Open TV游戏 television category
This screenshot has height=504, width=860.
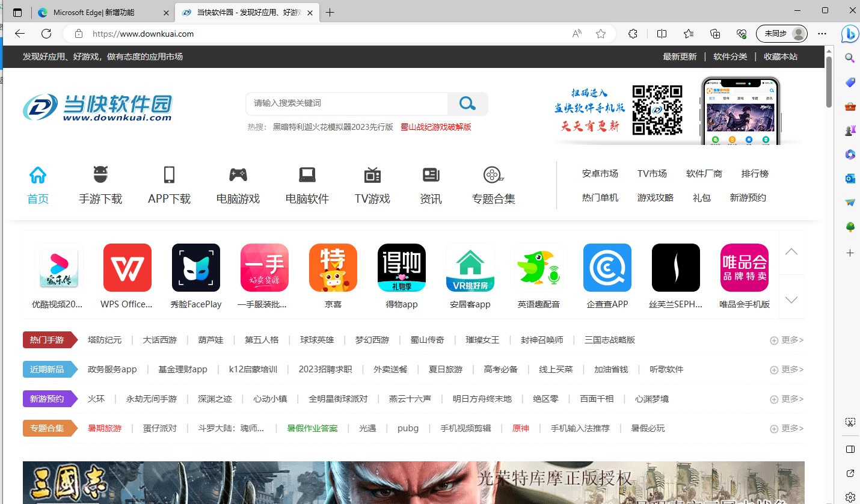click(x=372, y=186)
